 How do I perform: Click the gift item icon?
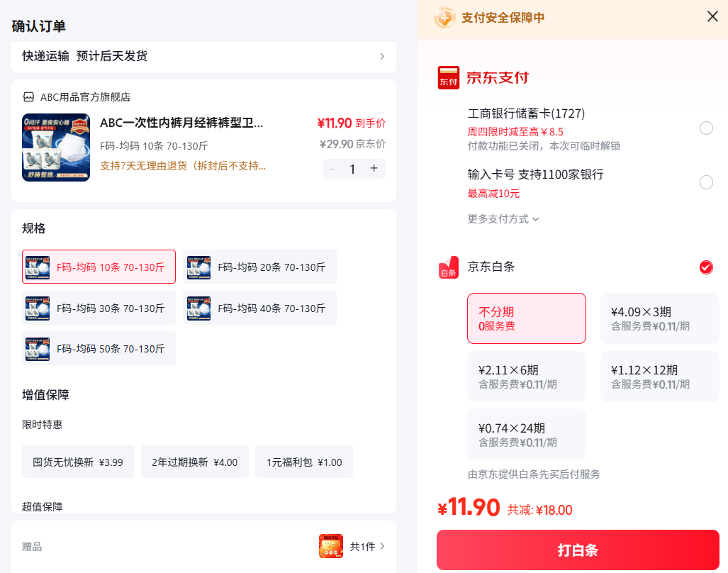click(x=330, y=546)
